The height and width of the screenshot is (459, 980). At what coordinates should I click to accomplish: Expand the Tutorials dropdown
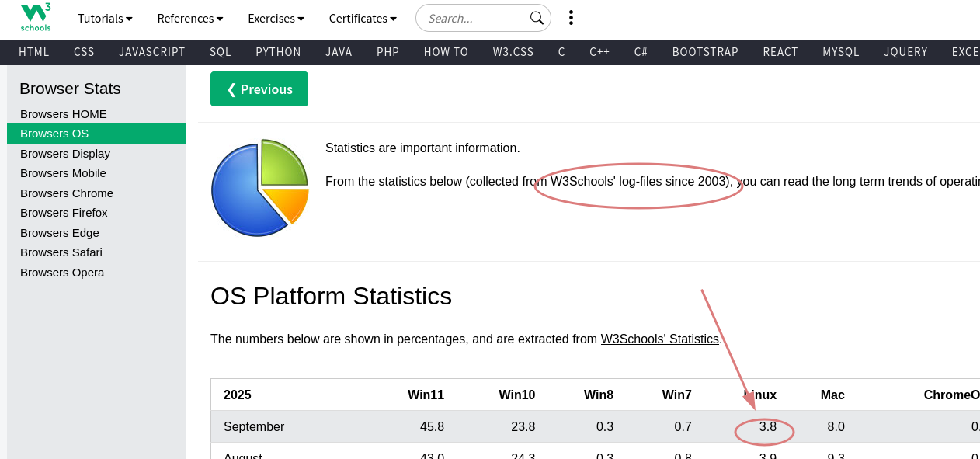coord(105,18)
